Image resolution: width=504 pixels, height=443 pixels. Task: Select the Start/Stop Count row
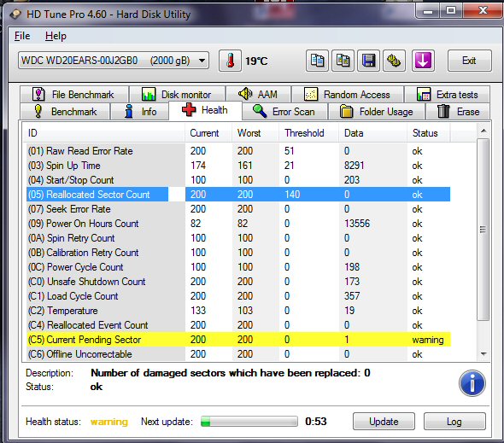(x=238, y=179)
